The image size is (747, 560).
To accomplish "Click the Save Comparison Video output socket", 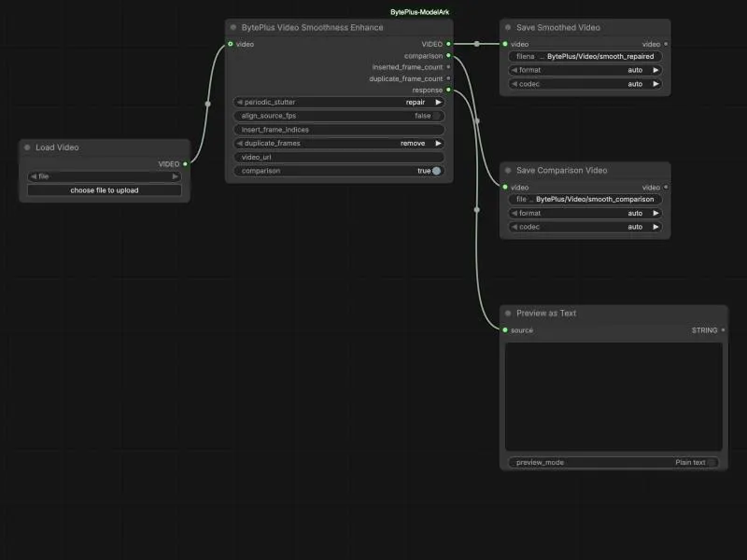I will click(666, 188).
